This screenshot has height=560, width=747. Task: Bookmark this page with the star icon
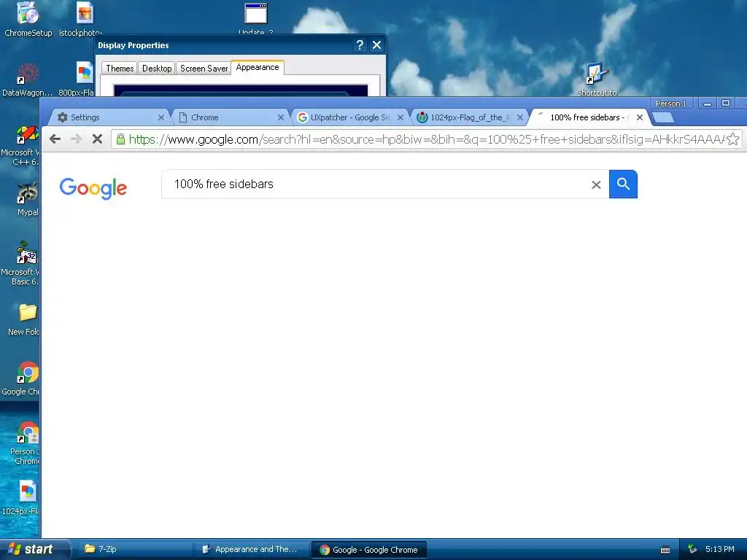point(732,139)
